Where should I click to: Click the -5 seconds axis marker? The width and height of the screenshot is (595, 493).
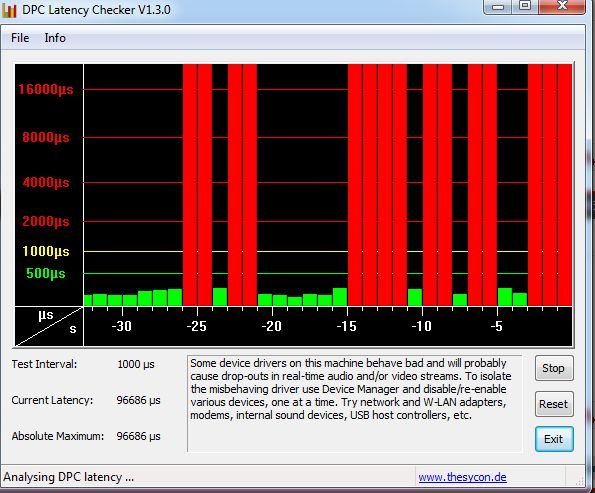tap(497, 326)
